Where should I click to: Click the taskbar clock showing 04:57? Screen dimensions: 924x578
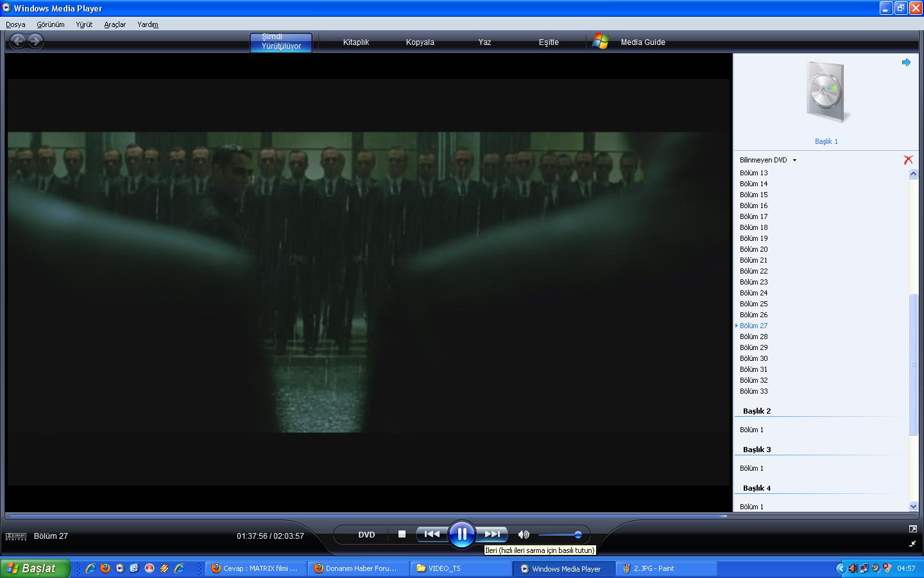point(906,568)
